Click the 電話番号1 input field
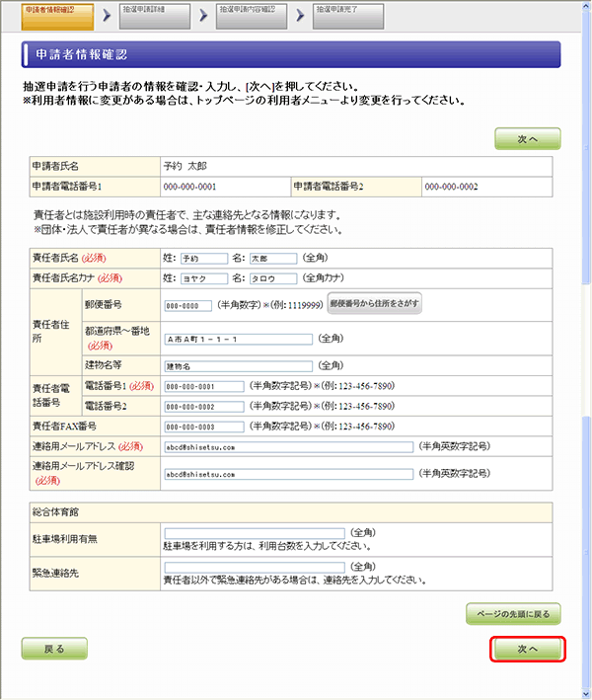Screen dimensions: 592x700 point(204,387)
